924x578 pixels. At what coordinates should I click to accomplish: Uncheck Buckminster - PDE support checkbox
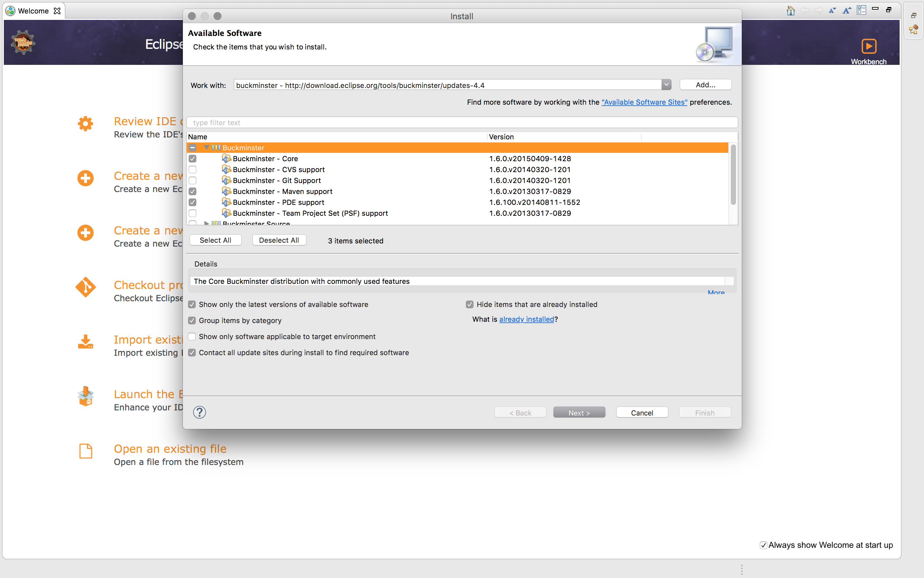tap(193, 202)
